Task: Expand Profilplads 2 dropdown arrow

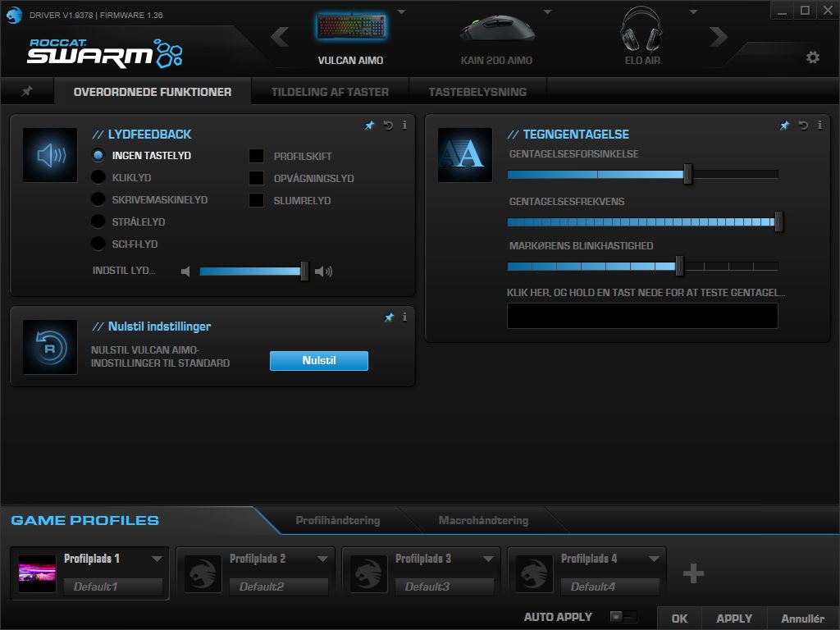Action: (322, 559)
